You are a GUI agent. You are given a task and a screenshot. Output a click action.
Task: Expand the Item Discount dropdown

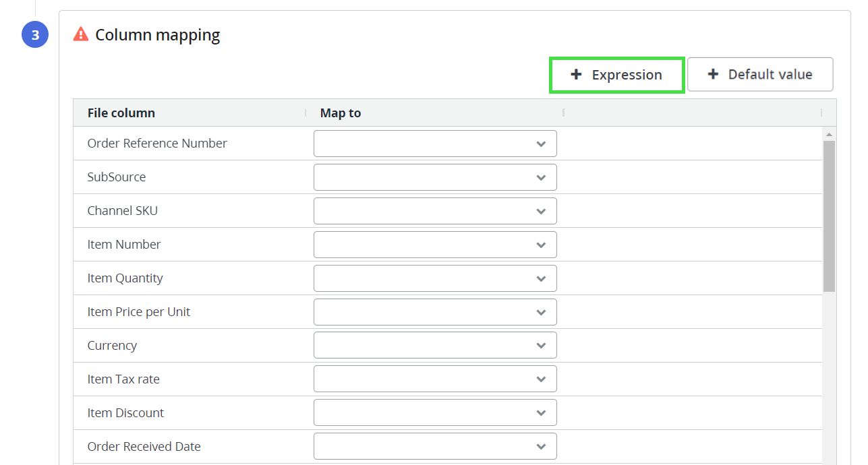tap(435, 413)
